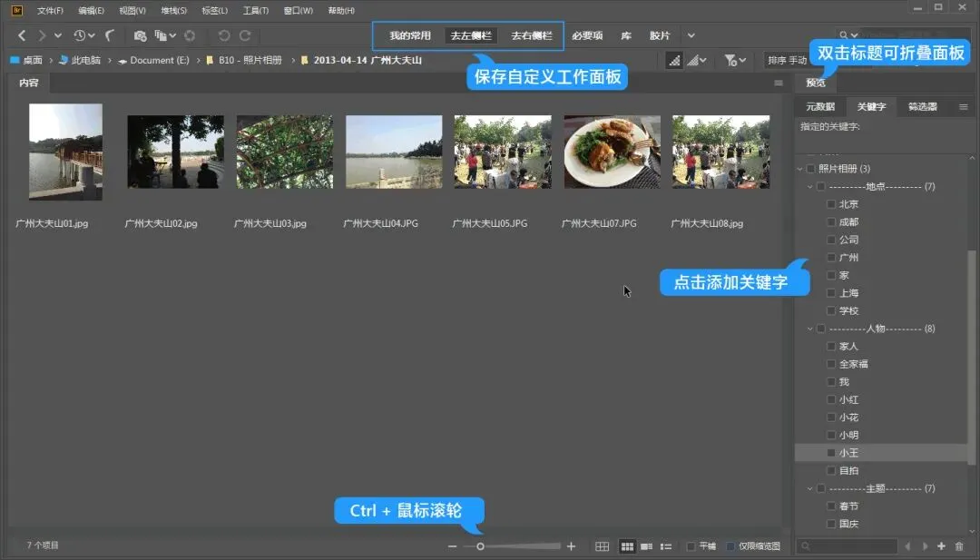
Task: Click the keyword search field
Action: [x=847, y=546]
